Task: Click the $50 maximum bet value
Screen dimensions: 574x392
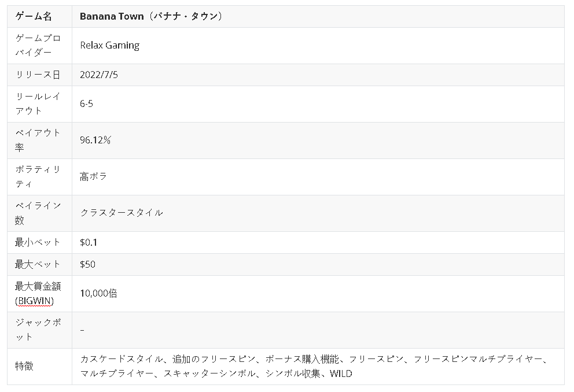Action: click(x=87, y=264)
